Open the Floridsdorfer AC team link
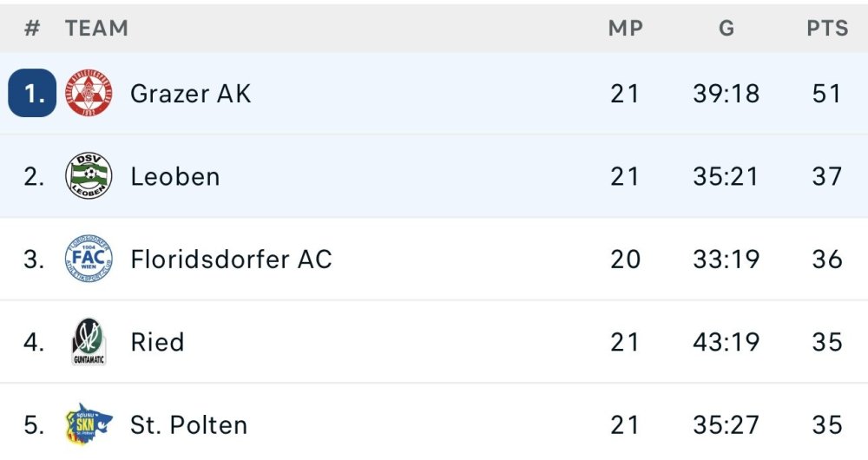This screenshot has width=868, height=460. point(231,259)
